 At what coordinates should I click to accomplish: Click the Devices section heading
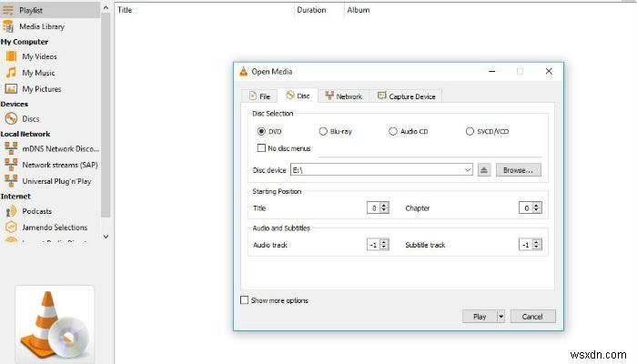tap(15, 104)
